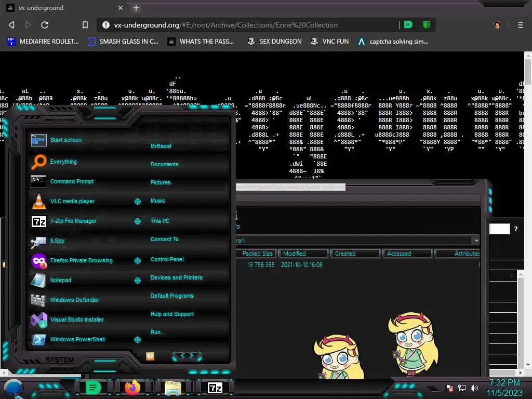Viewport: 532px width, 399px height.
Task: Click the start menu shutdown options arrows
Action: coord(187,356)
